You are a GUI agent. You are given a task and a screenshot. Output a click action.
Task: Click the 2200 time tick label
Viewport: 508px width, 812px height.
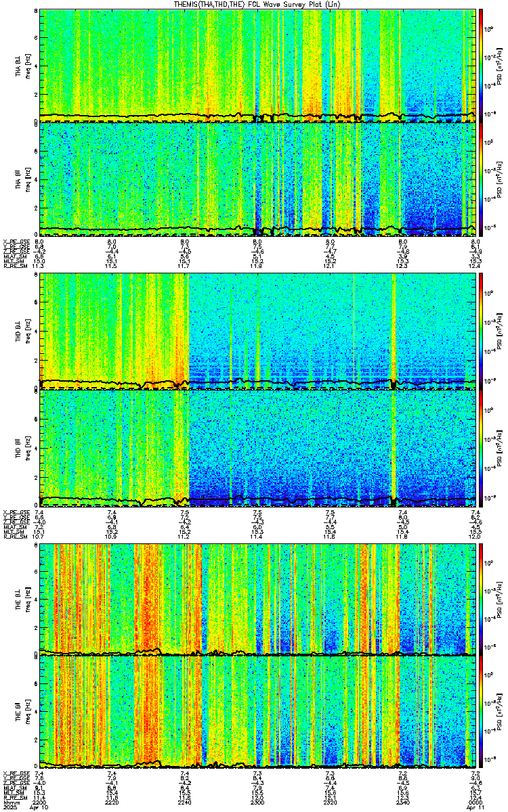click(39, 803)
